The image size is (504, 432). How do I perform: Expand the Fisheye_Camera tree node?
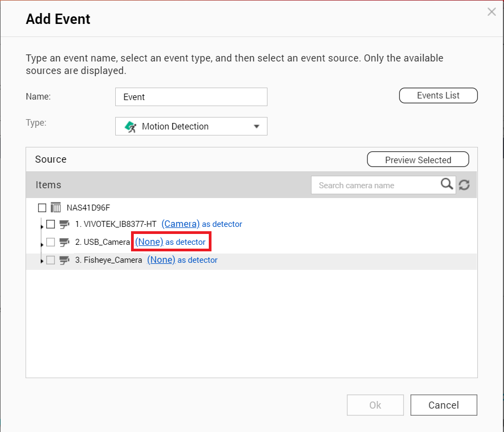coord(42,261)
